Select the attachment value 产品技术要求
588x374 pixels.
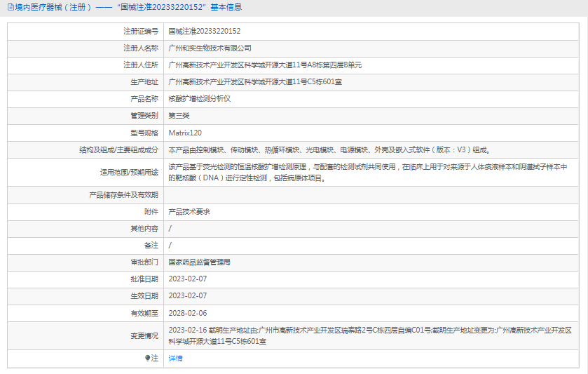[x=189, y=212]
